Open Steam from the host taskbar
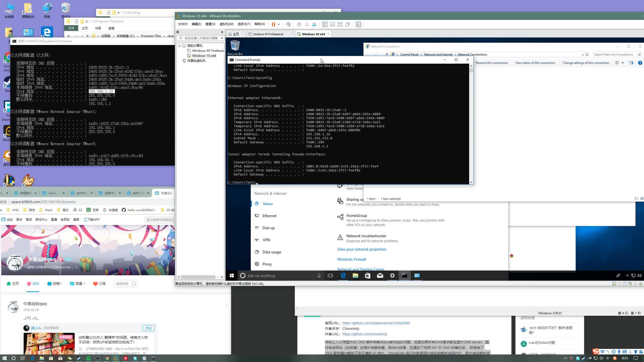The width and height of the screenshot is (644, 362). click(x=79, y=358)
